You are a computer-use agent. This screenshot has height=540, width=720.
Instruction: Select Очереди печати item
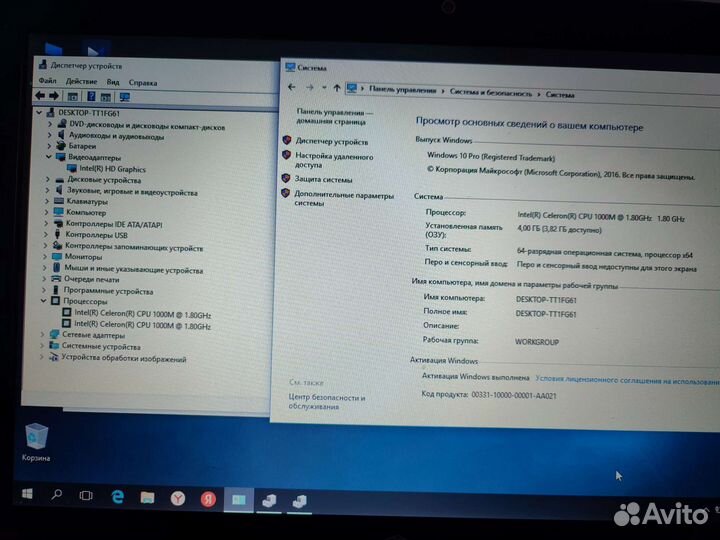pos(91,279)
